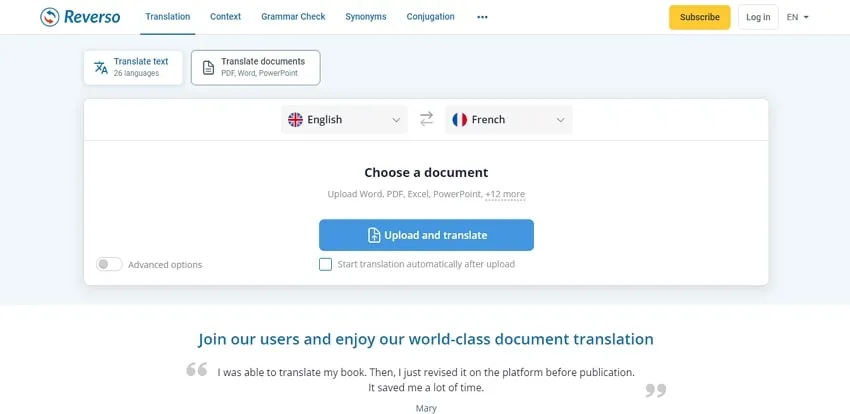Click the Advanced options label

pyautogui.click(x=165, y=264)
